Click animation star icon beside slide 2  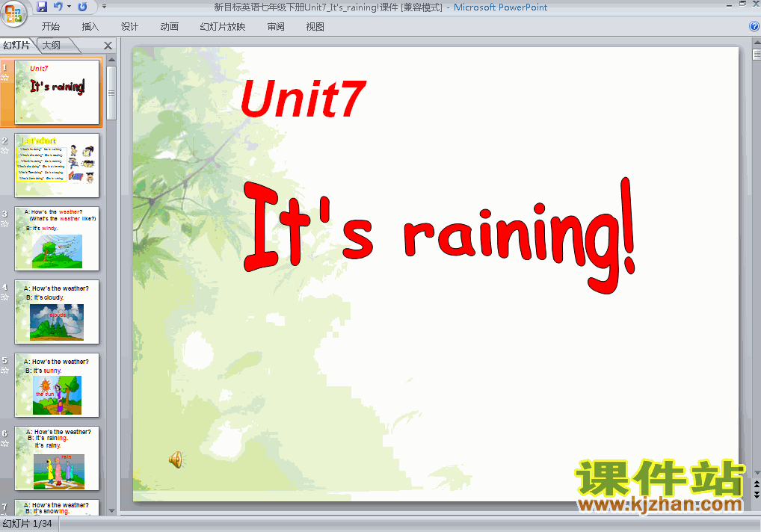4,151
